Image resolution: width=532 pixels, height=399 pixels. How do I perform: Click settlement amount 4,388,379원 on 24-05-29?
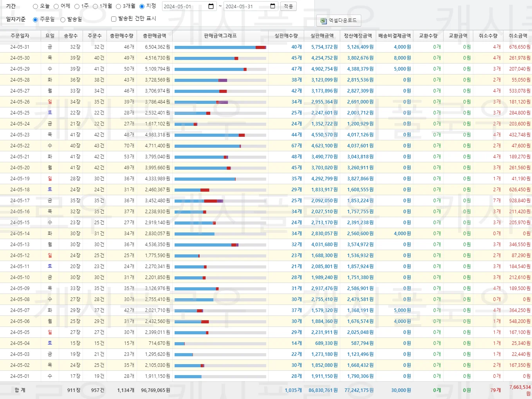[x=361, y=69]
